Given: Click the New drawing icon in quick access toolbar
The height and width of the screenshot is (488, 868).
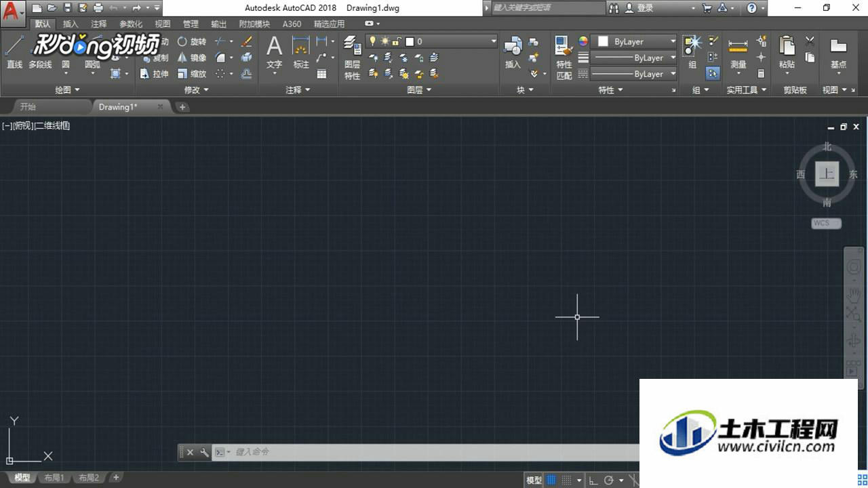Looking at the screenshot, I should point(37,8).
